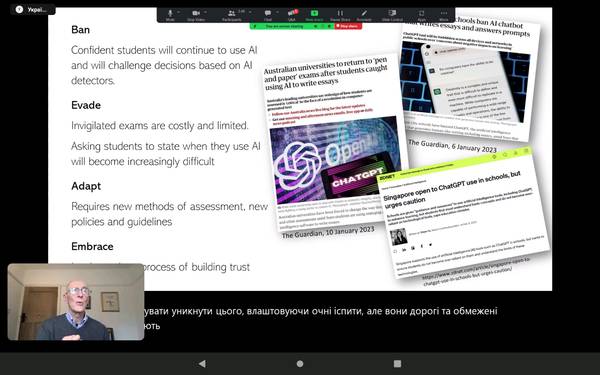Open Slide Control option
Image resolution: width=600 pixels, height=375 pixels.
pos(392,15)
